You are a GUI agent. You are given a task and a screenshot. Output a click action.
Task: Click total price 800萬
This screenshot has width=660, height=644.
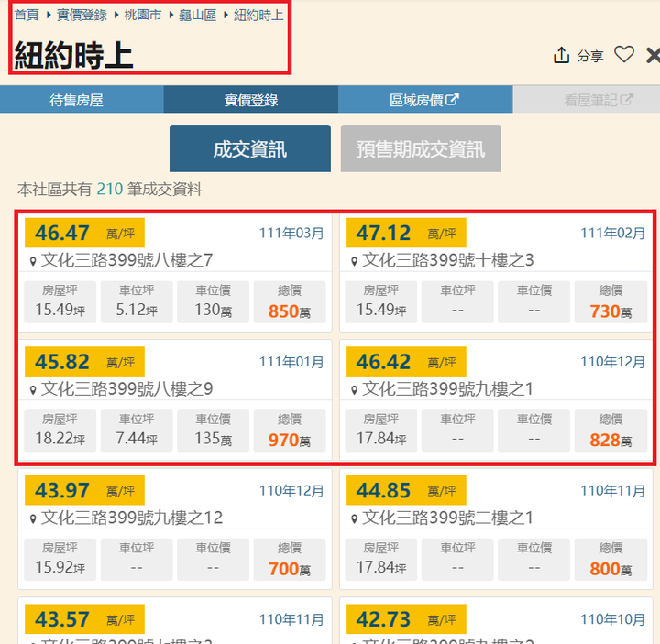coord(610,569)
